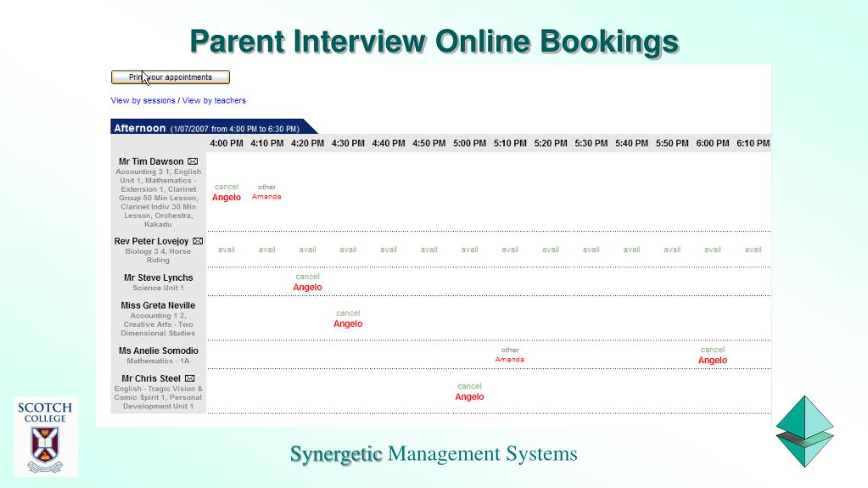Book Rev Peter Lovejoy avail slot at 5:00 PM

pos(469,250)
